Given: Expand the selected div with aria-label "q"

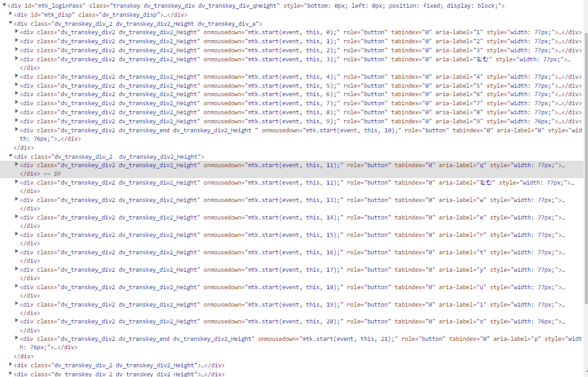Looking at the screenshot, I should coord(17,165).
